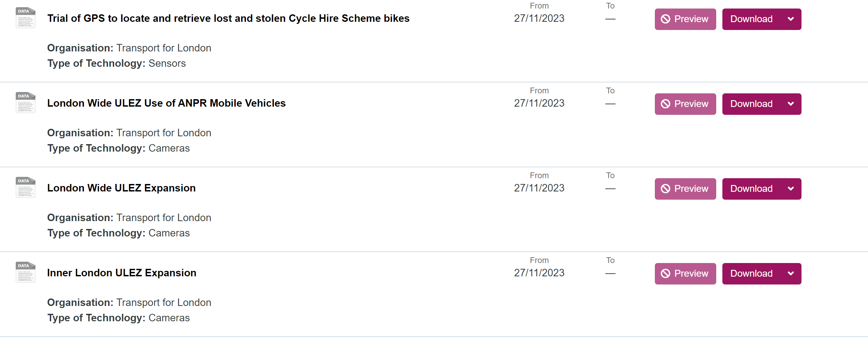
Task: Download the GPS Cycle Hire trial dataset
Action: click(751, 19)
